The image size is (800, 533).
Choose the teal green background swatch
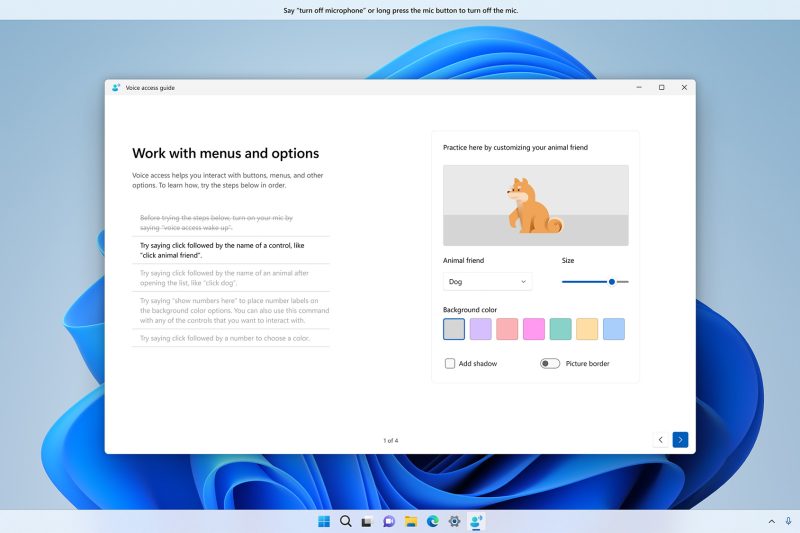tap(561, 329)
